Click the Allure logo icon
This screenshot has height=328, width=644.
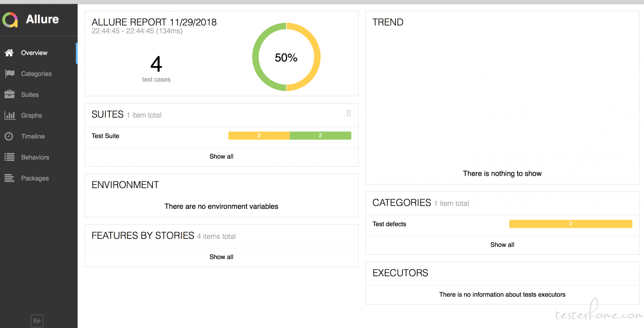click(x=10, y=20)
